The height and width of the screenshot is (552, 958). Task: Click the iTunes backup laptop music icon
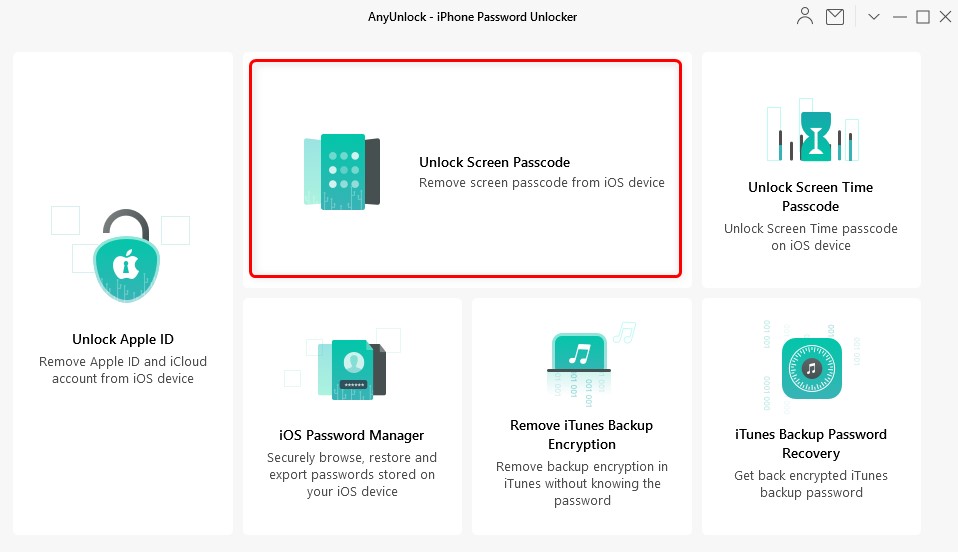tap(579, 353)
